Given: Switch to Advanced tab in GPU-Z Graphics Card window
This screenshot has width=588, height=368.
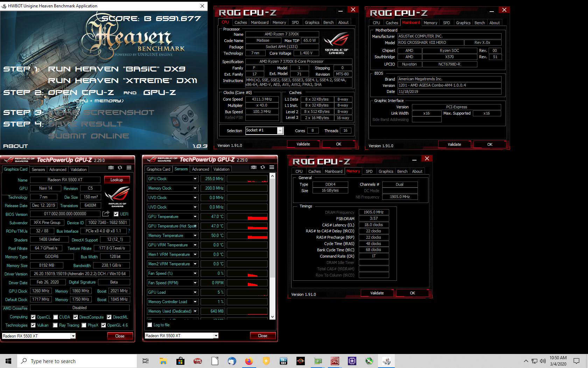Looking at the screenshot, I should click(x=58, y=170).
